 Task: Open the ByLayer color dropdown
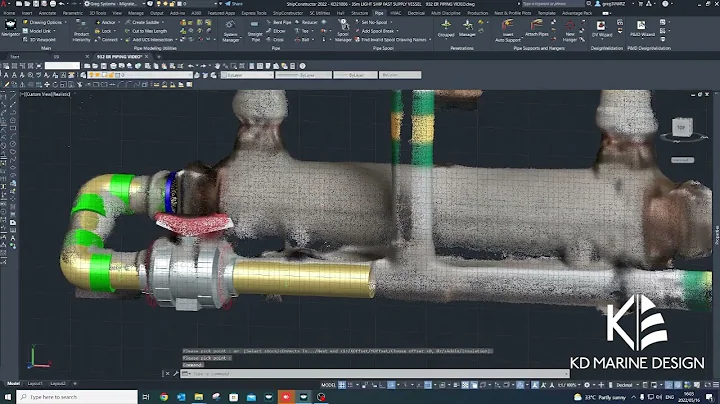[x=247, y=75]
